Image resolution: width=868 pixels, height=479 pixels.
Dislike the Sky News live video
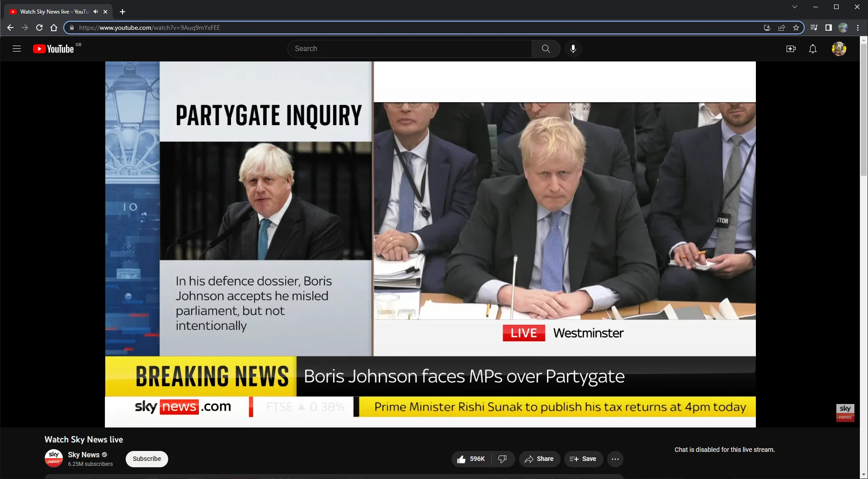tap(502, 459)
